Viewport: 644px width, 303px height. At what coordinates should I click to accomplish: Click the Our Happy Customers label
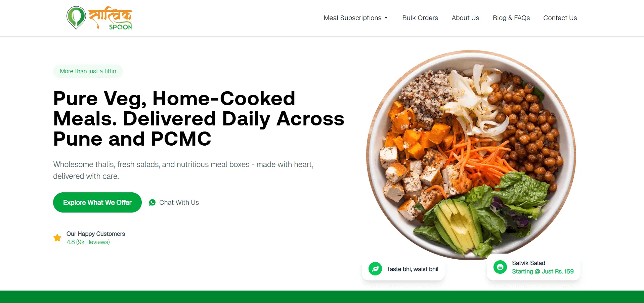pos(96,234)
